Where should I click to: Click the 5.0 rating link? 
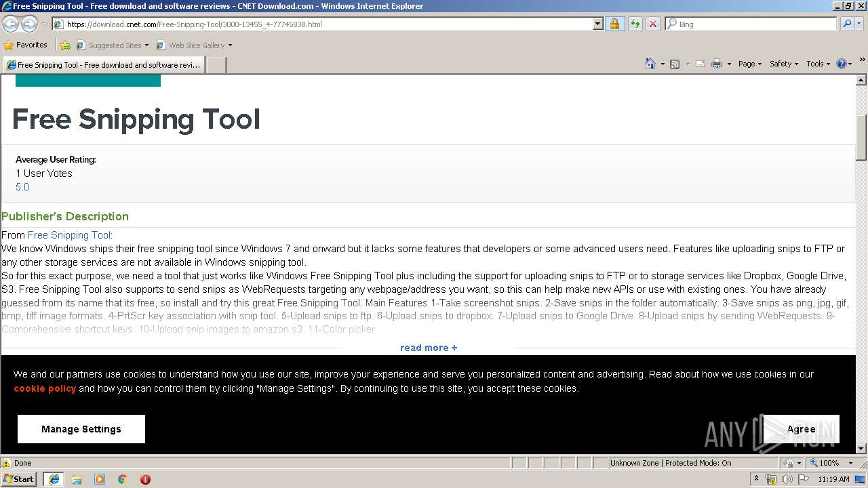pyautogui.click(x=22, y=187)
